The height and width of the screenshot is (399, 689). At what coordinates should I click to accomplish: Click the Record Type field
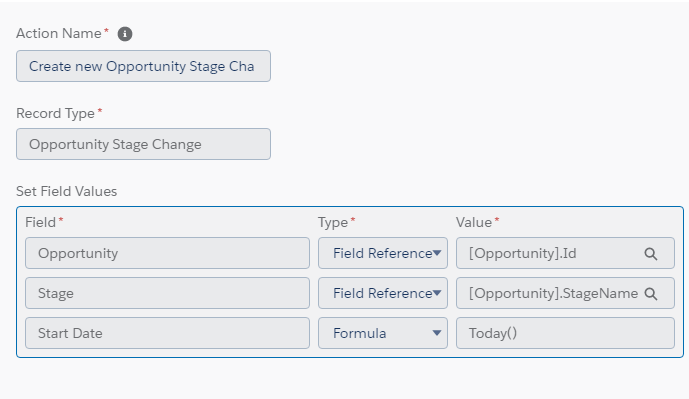point(143,144)
